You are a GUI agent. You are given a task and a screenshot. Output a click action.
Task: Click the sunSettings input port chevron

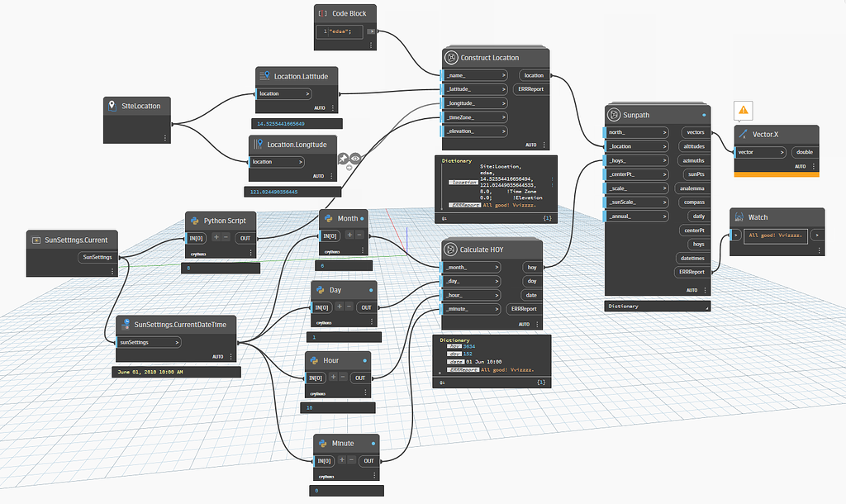[x=177, y=342]
